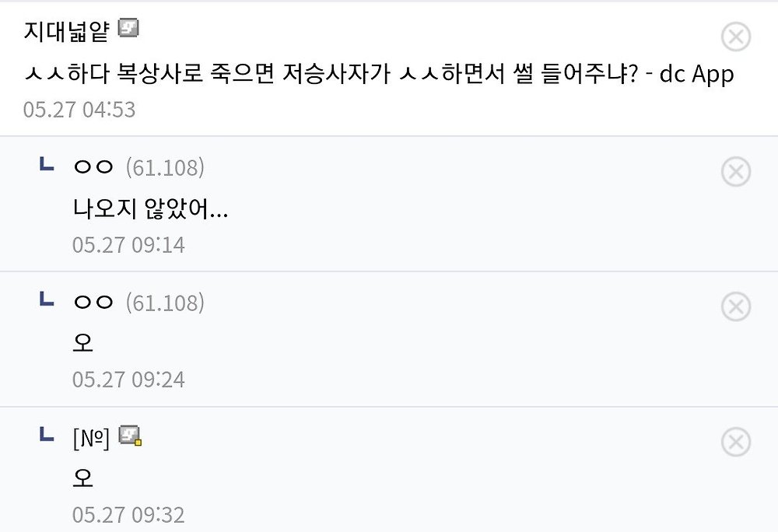The width and height of the screenshot is (778, 532).
Task: Click the reply arrow icon of the 09:14 reply
Action: tap(47, 164)
